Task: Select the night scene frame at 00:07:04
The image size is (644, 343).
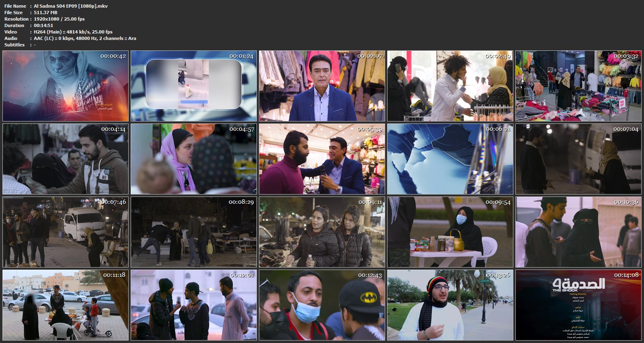Action: [x=578, y=159]
